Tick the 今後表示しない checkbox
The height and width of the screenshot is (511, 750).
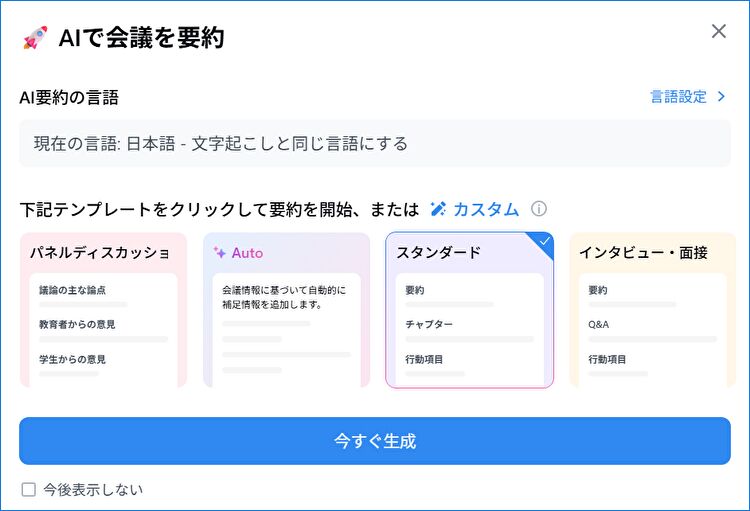click(x=28, y=489)
